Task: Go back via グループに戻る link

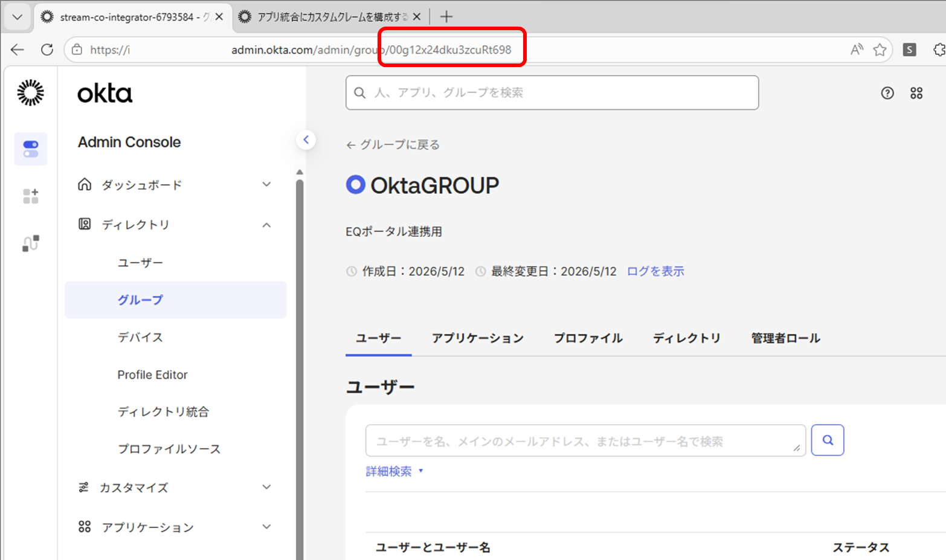Action: point(393,145)
